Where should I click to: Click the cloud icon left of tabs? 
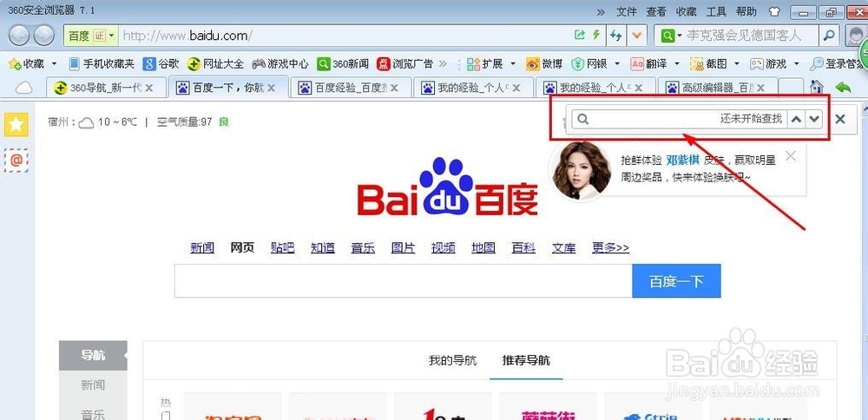point(23,88)
